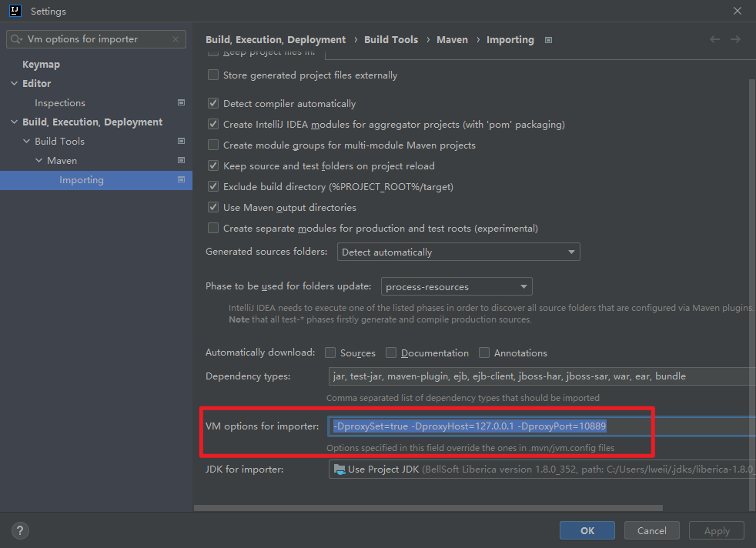Collapse the Build Tools chevron
The image size is (756, 548).
(26, 141)
